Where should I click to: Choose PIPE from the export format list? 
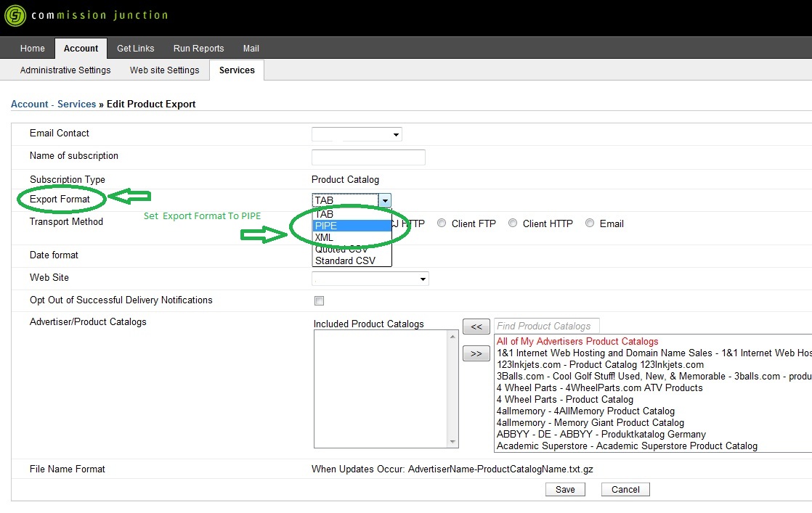tap(352, 226)
